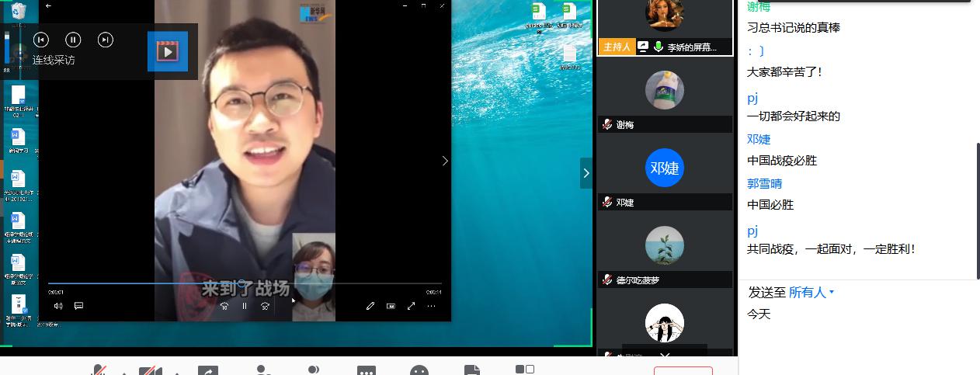The height and width of the screenshot is (375, 980).
Task: Click chat message 中国必胜
Action: pyautogui.click(x=770, y=205)
